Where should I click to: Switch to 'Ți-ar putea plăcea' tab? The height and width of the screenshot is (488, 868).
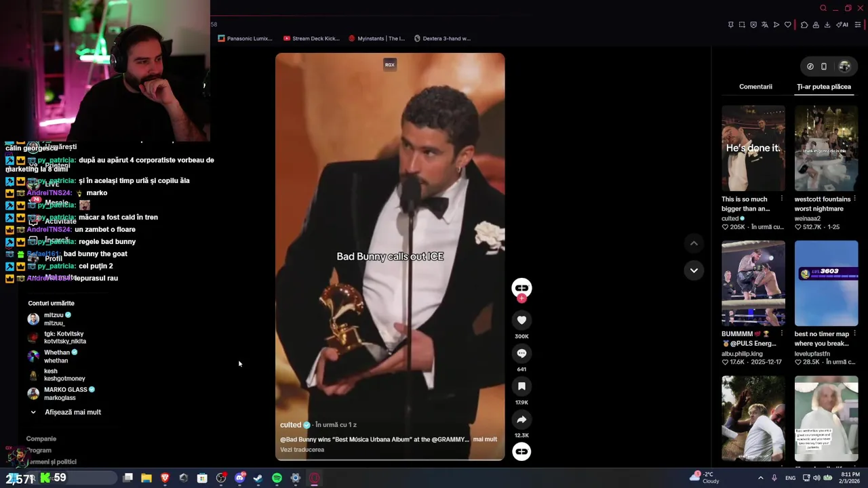824,87
